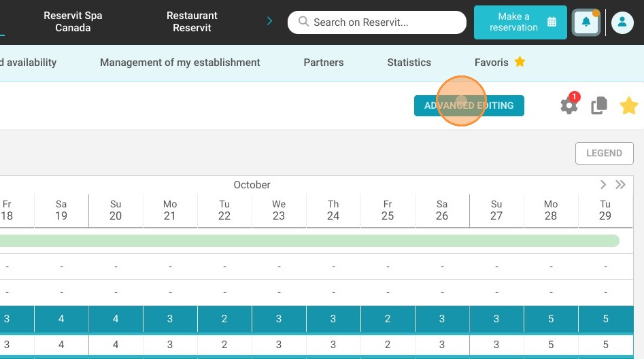Viewport: 644px width, 359px height.
Task: Select the We 23 date header
Action: pos(279,210)
